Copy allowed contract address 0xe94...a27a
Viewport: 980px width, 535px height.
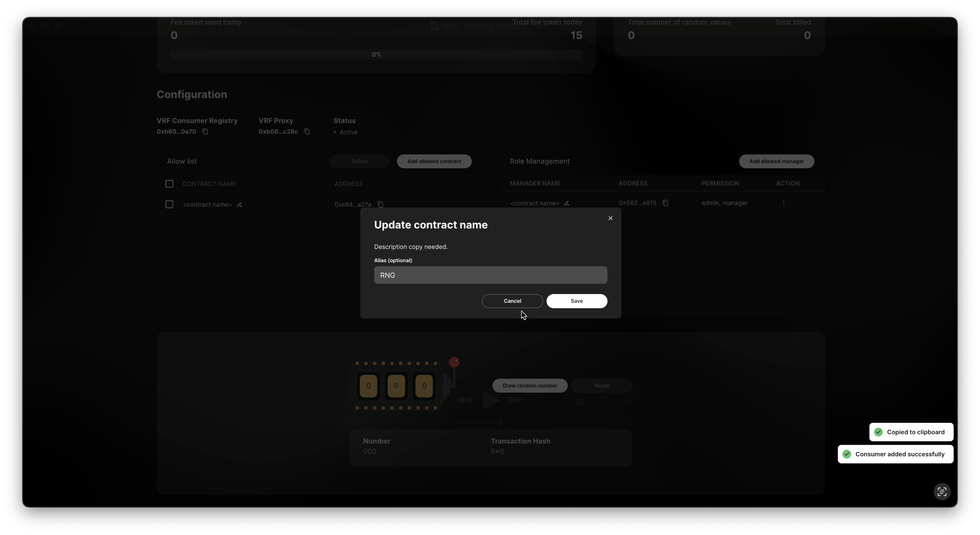pos(380,205)
